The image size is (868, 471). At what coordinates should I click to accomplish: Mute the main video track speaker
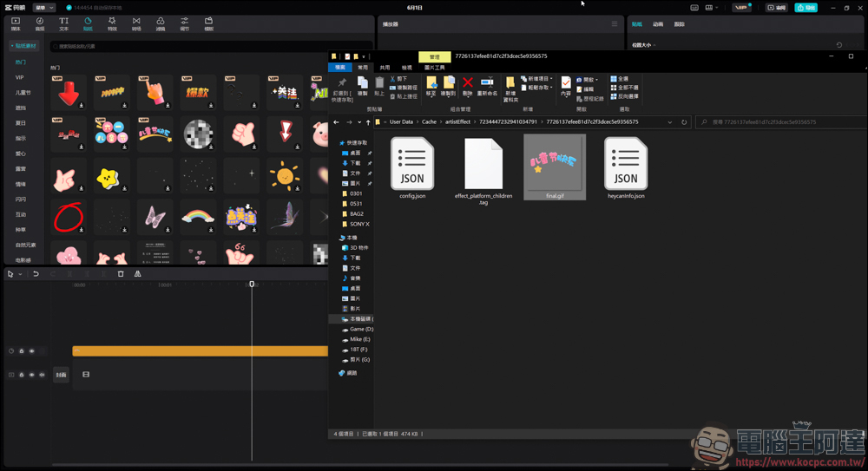pos(42,375)
